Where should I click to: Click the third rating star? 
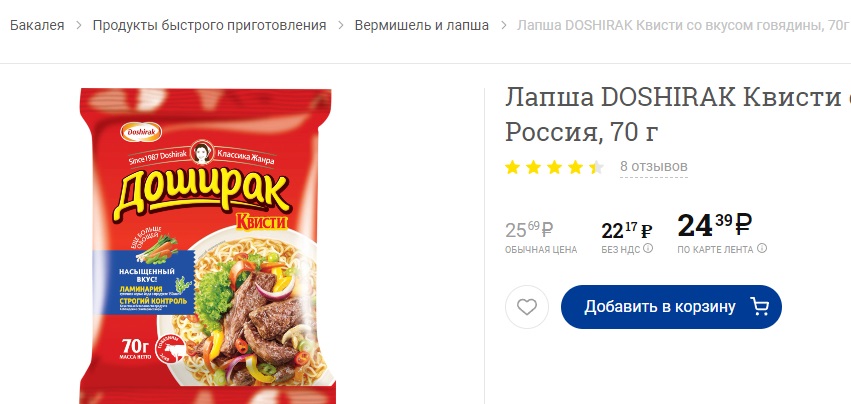coord(554,167)
